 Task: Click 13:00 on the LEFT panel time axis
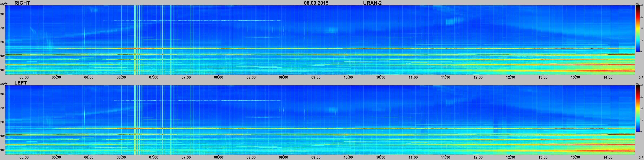pos(543,157)
